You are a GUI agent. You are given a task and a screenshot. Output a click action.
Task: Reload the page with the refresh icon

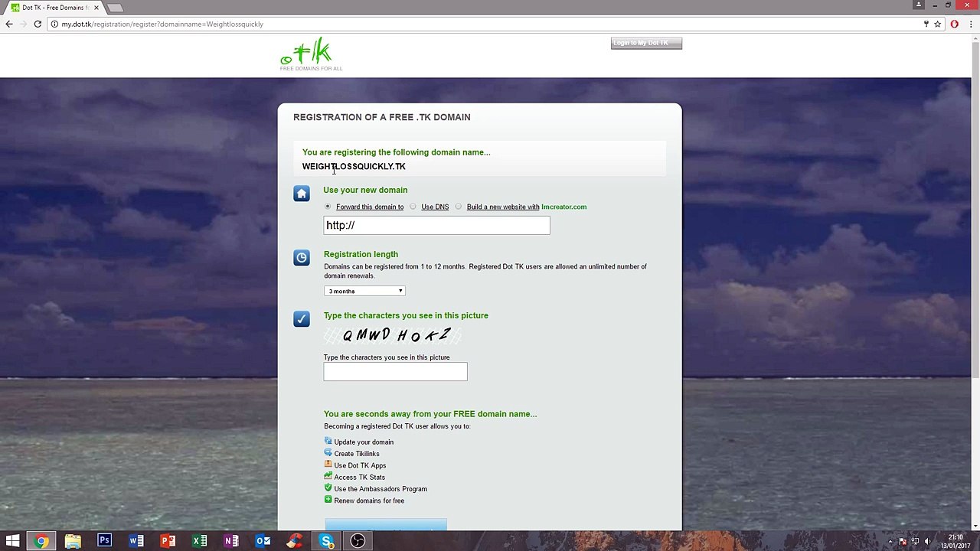[38, 24]
